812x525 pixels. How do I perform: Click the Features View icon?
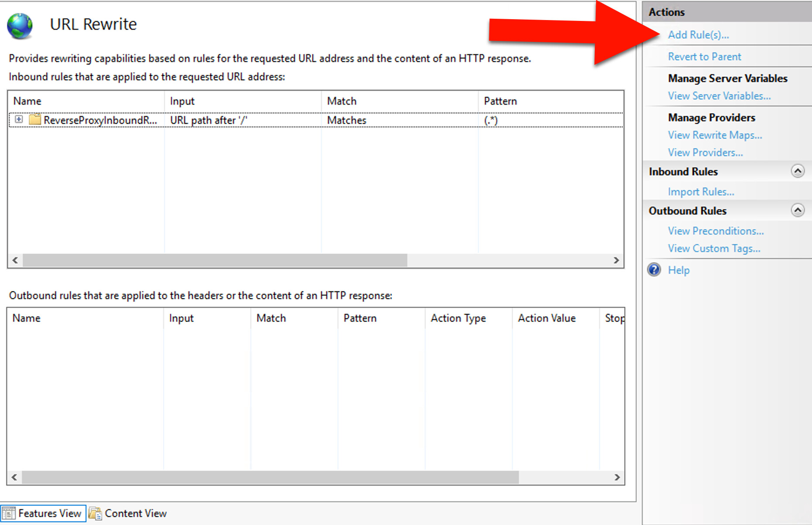click(x=8, y=513)
